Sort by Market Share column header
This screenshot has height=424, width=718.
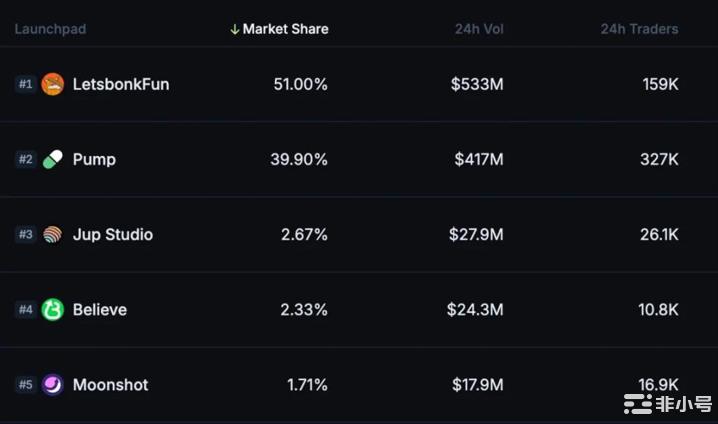click(286, 29)
